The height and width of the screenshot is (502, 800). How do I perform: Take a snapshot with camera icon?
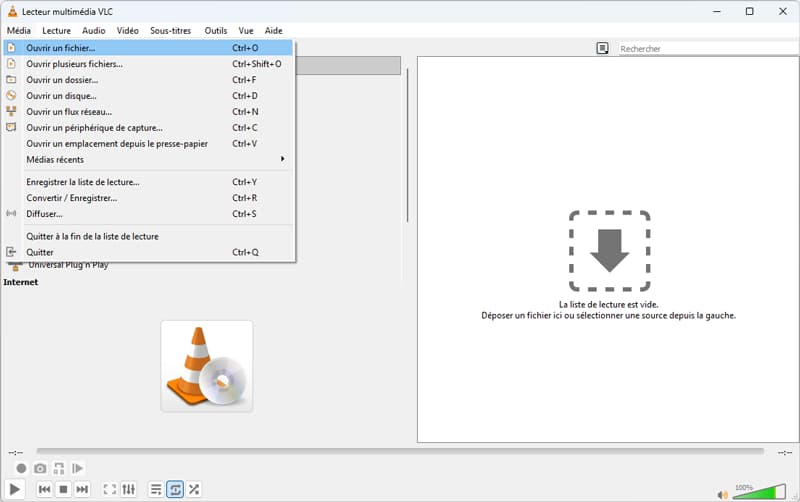click(40, 468)
